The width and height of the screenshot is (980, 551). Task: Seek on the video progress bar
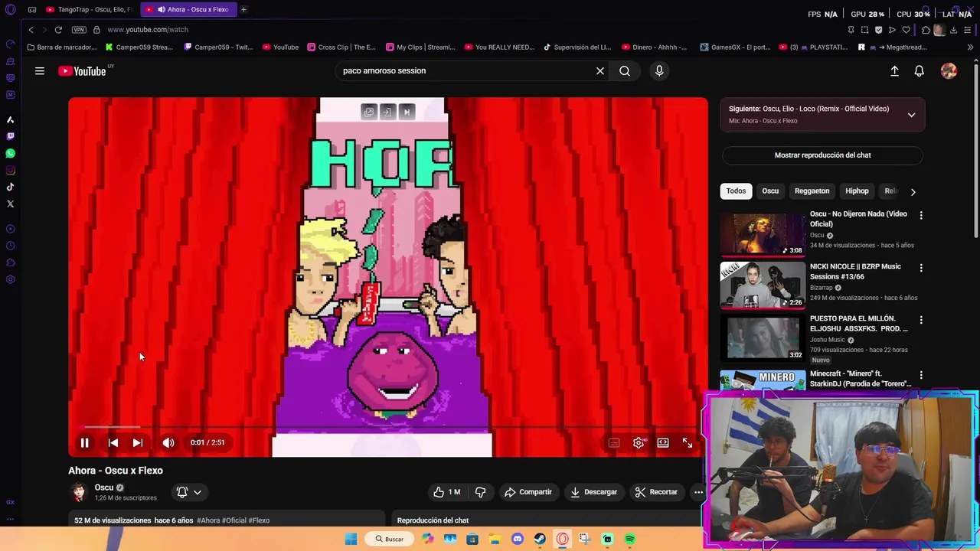[388, 427]
